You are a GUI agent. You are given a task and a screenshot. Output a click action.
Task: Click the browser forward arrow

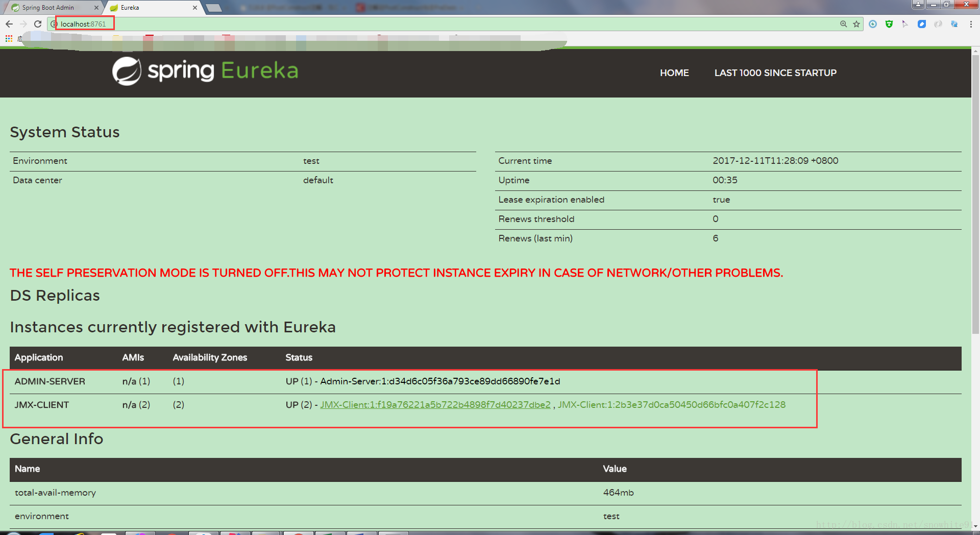coord(23,24)
